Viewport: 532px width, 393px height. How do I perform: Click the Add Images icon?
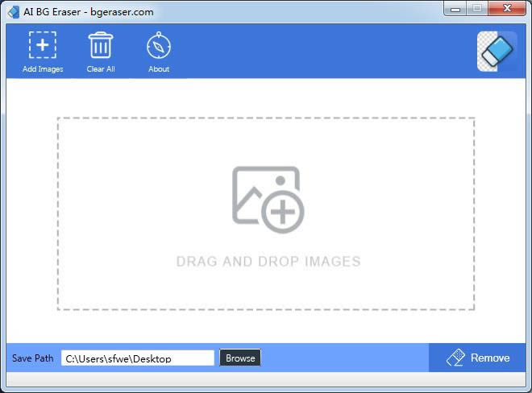click(x=43, y=45)
